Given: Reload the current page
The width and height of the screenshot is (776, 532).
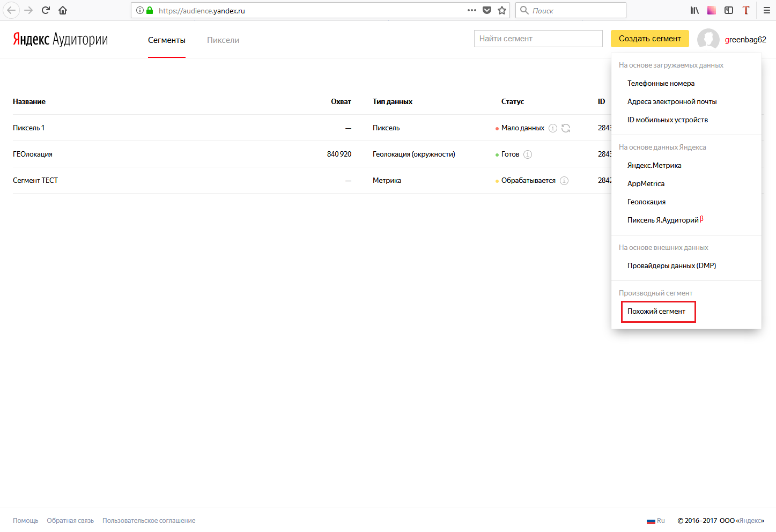Looking at the screenshot, I should click(46, 10).
